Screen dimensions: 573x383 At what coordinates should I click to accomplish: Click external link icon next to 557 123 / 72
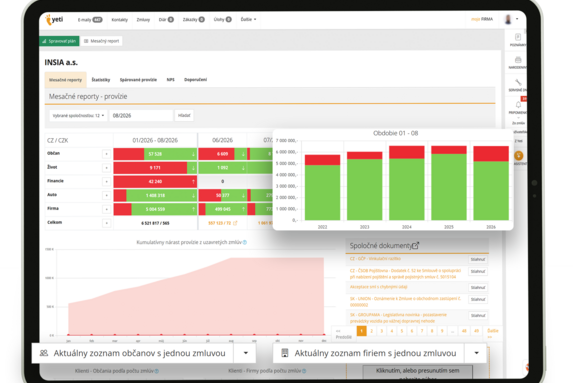[235, 223]
